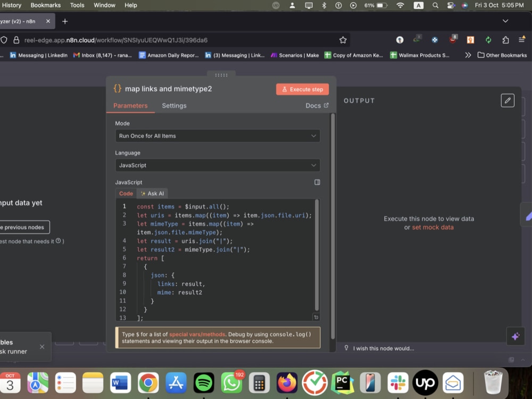Click the lock site info icon
This screenshot has width=532, height=399.
click(16, 40)
